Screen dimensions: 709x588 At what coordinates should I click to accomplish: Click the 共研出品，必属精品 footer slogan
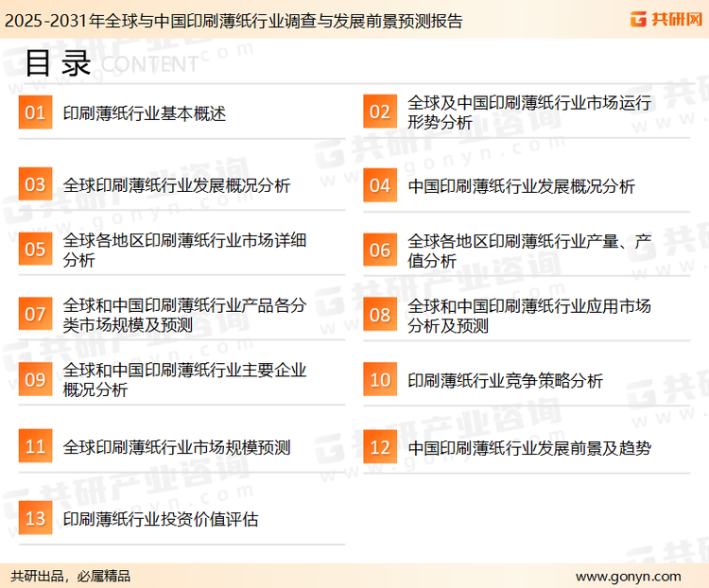point(70,576)
